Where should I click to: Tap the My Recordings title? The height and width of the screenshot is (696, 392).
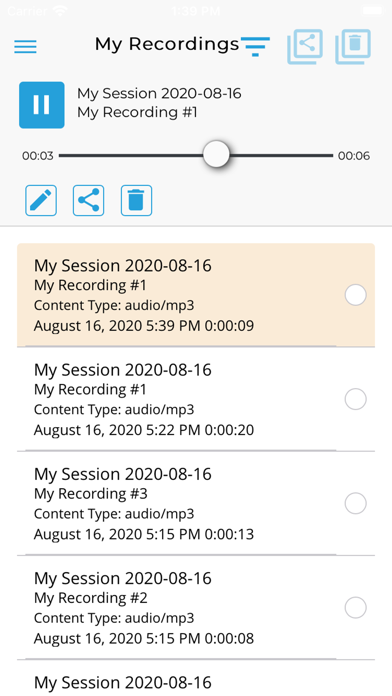pyautogui.click(x=167, y=44)
